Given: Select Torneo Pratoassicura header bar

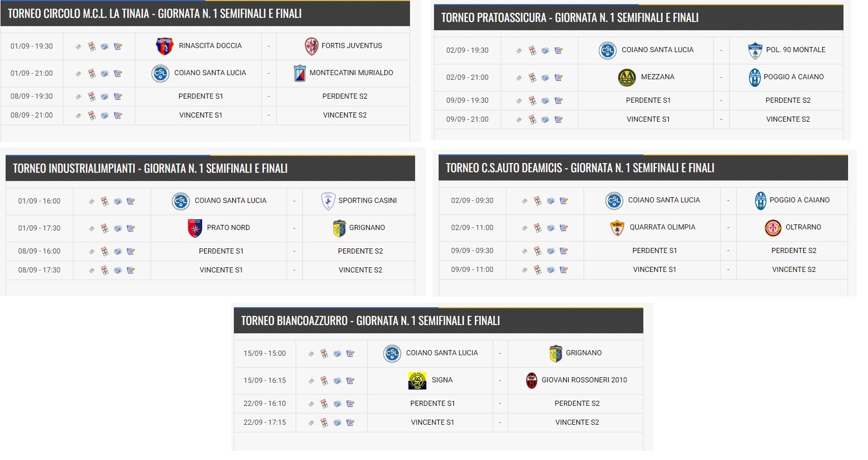Looking at the screenshot, I should pyautogui.click(x=639, y=18).
